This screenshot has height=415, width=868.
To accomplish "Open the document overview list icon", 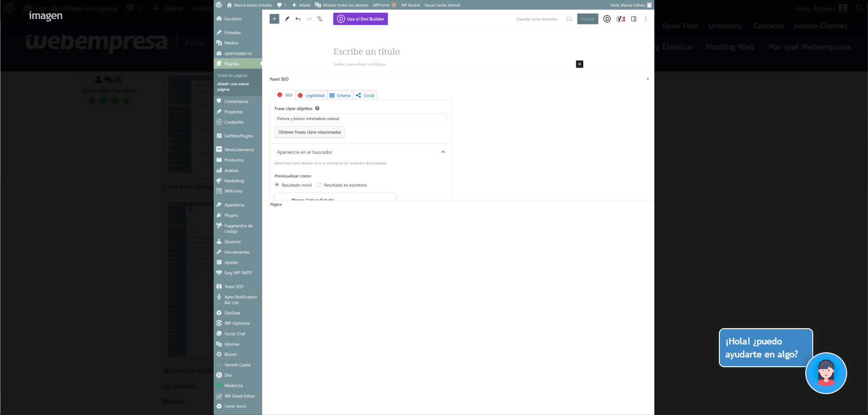I will [320, 19].
